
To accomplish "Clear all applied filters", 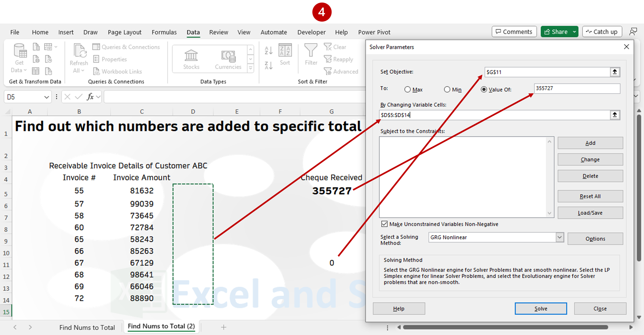I will coord(337,47).
